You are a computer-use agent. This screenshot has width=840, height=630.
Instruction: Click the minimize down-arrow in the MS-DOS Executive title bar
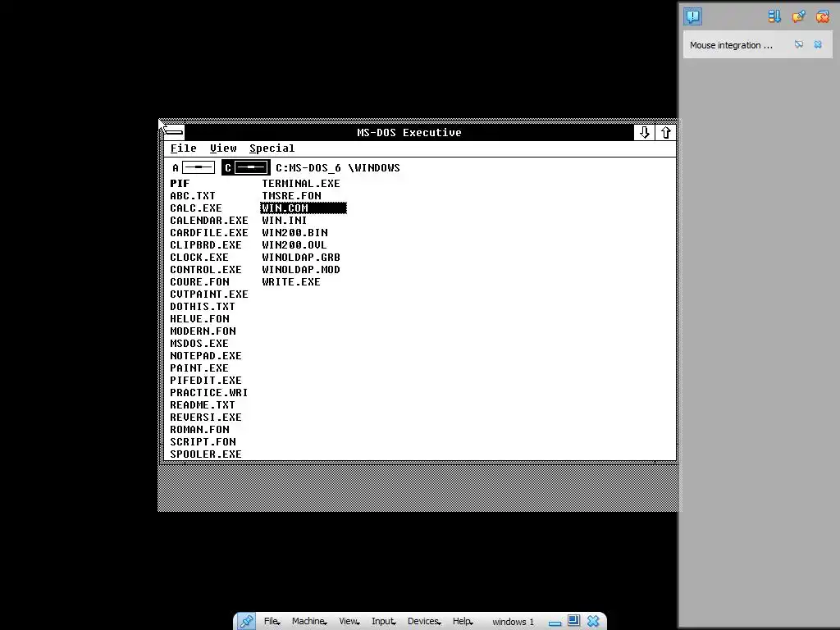click(644, 132)
